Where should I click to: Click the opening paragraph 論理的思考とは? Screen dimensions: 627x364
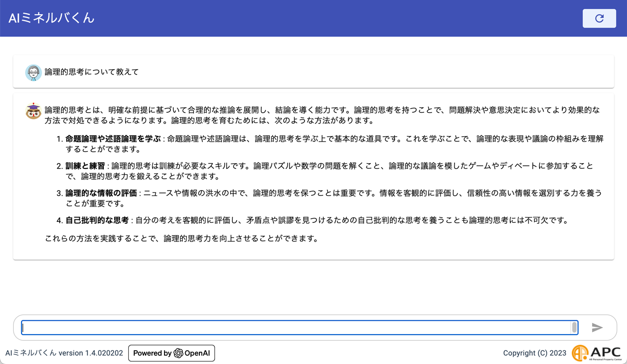[322, 115]
